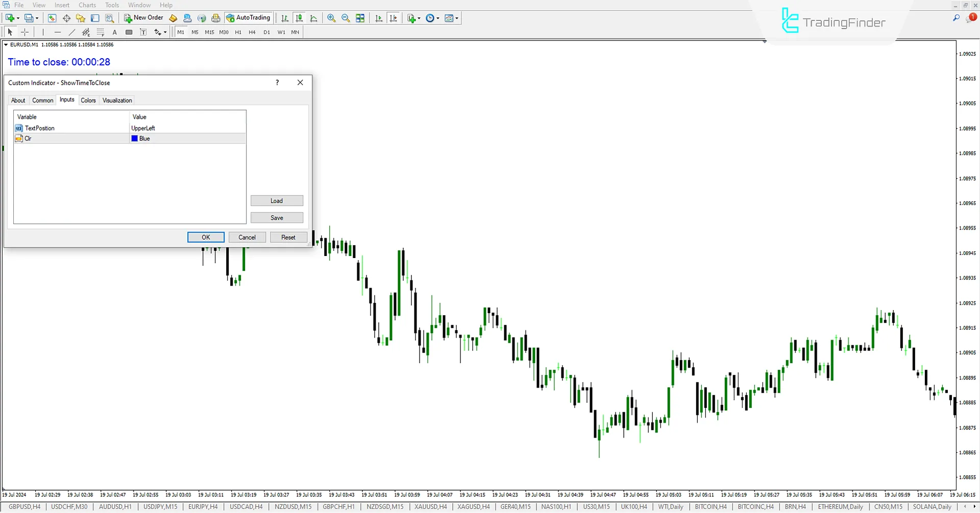Zoom in on the chart

click(x=331, y=18)
